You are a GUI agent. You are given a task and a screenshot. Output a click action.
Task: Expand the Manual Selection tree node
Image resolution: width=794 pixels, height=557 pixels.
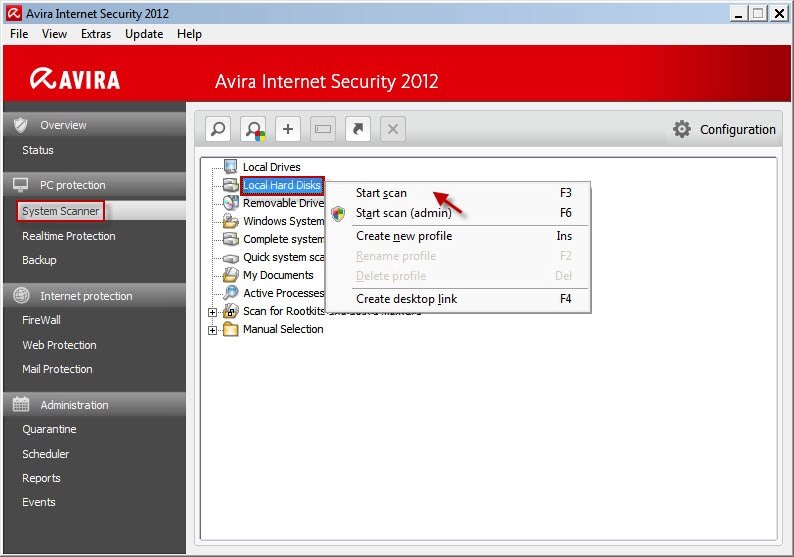coord(212,330)
